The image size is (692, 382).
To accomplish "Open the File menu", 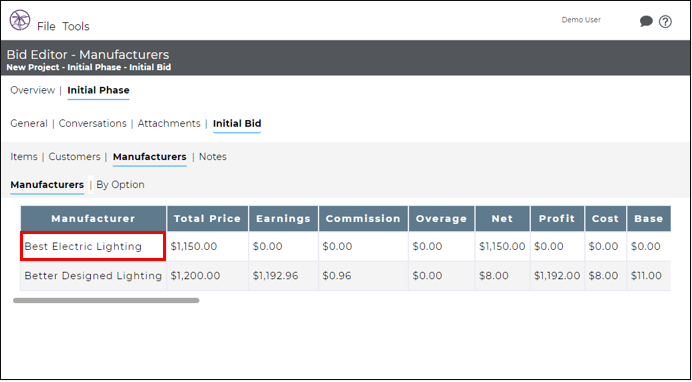I will tap(46, 26).
